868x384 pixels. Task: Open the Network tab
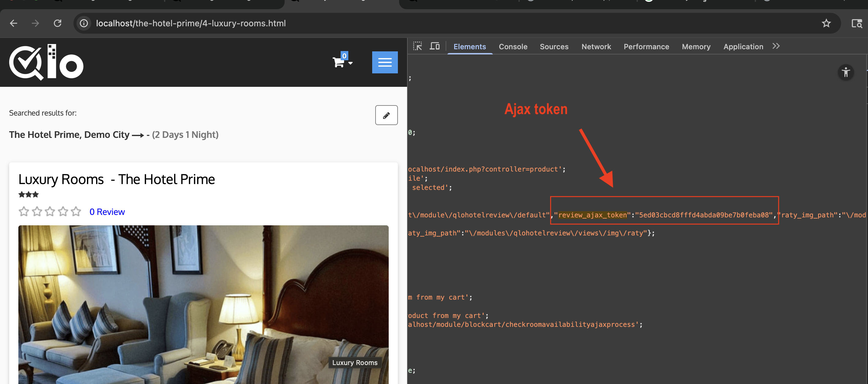coord(596,46)
